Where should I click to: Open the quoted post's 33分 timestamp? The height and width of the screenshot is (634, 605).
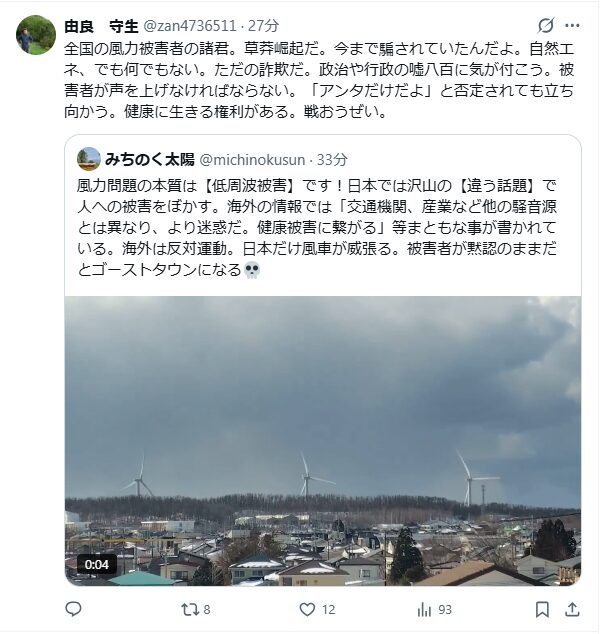pyautogui.click(x=332, y=159)
